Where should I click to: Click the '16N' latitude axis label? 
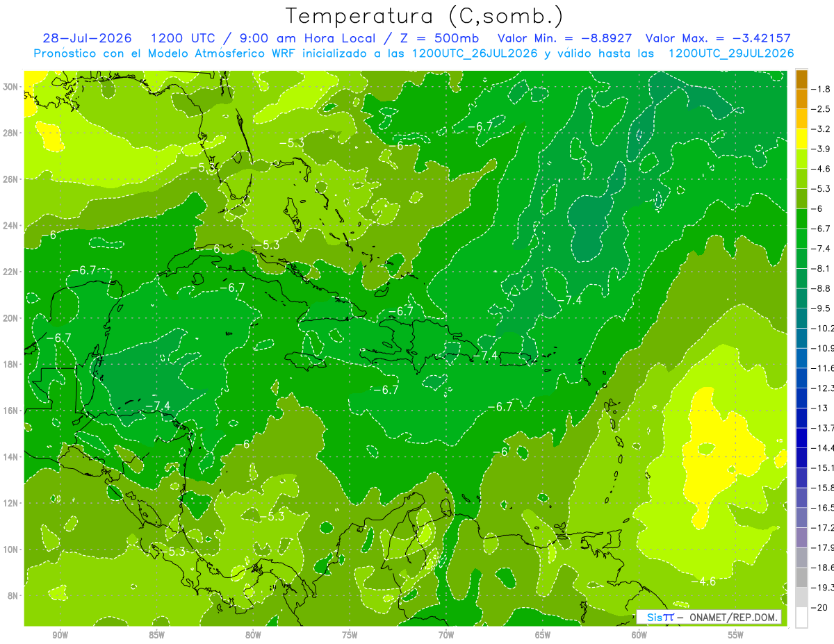pos(10,411)
